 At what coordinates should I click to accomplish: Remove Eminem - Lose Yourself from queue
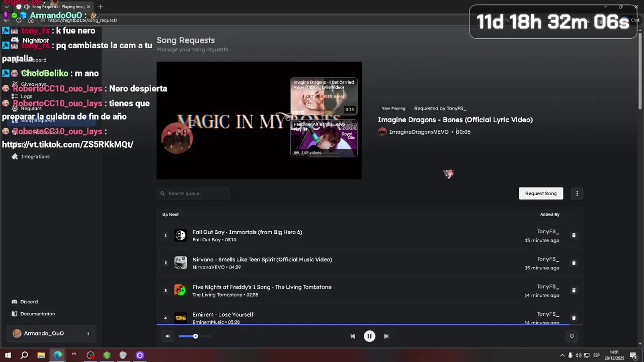[574, 318]
